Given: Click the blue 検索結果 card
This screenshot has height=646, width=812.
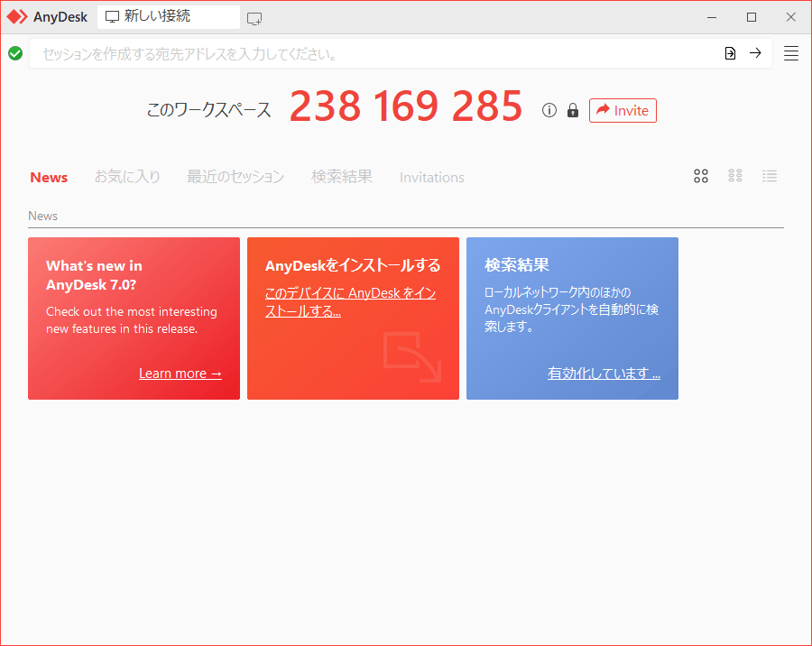Looking at the screenshot, I should [572, 318].
